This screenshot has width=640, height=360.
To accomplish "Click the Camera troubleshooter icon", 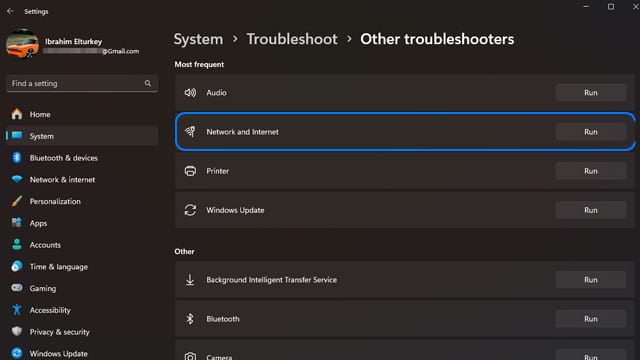I will click(190, 356).
